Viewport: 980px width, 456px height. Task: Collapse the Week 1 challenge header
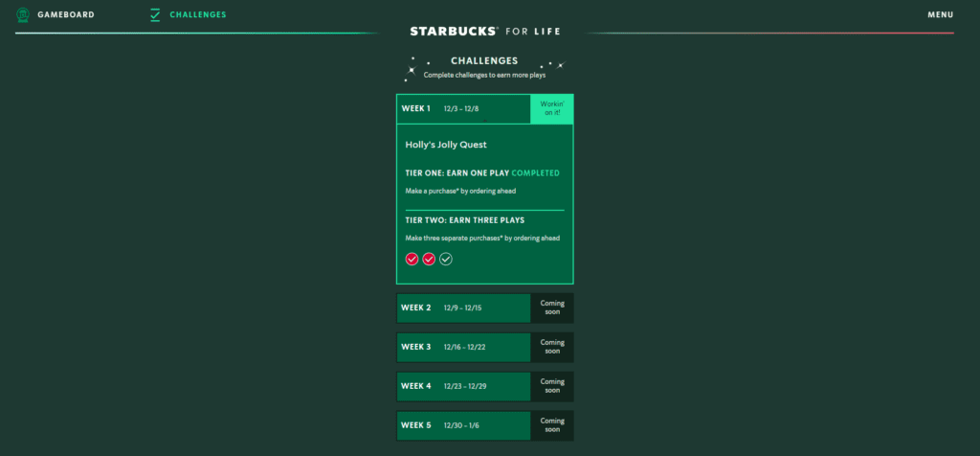pos(463,109)
